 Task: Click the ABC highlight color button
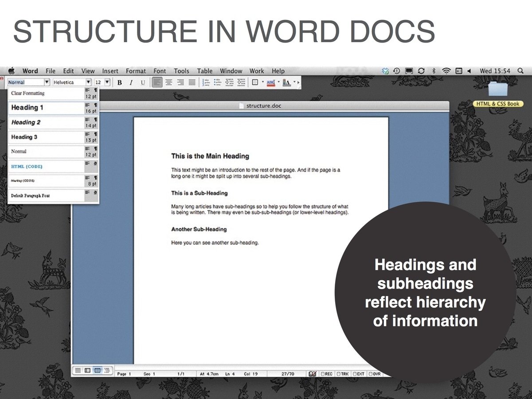(x=271, y=82)
